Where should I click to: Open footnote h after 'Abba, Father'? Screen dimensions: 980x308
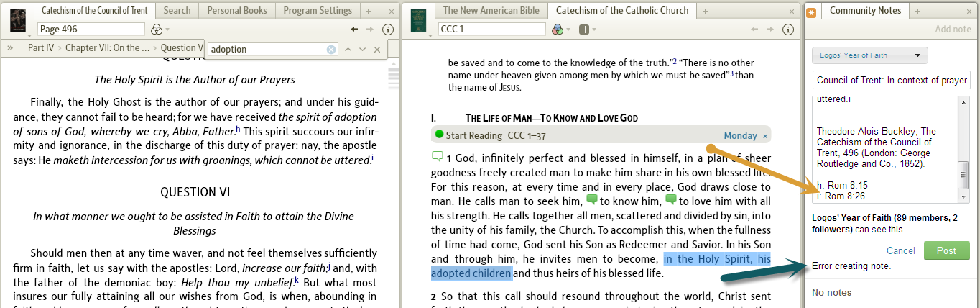[238, 130]
